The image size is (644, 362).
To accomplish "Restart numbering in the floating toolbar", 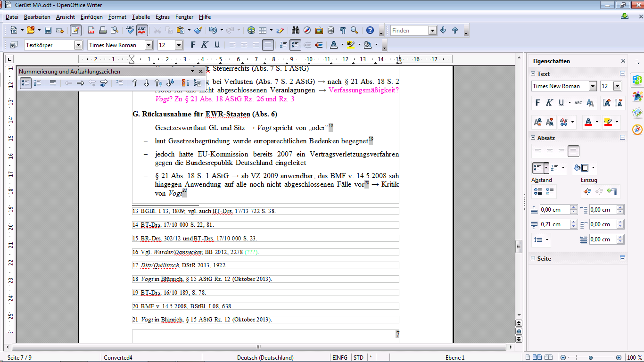I will pyautogui.click(x=185, y=83).
